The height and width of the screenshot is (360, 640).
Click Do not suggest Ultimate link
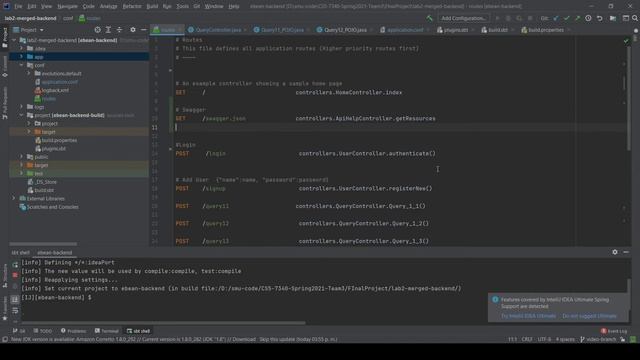click(589, 316)
